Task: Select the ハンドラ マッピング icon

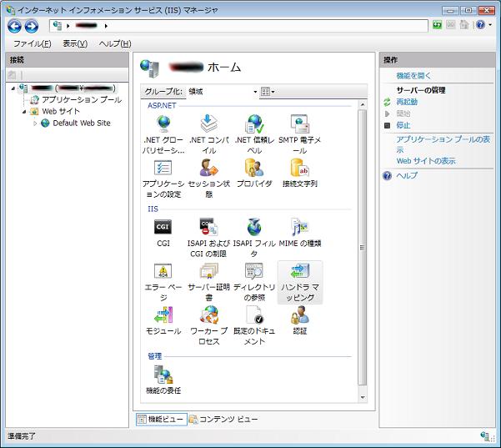Action: [x=300, y=282]
